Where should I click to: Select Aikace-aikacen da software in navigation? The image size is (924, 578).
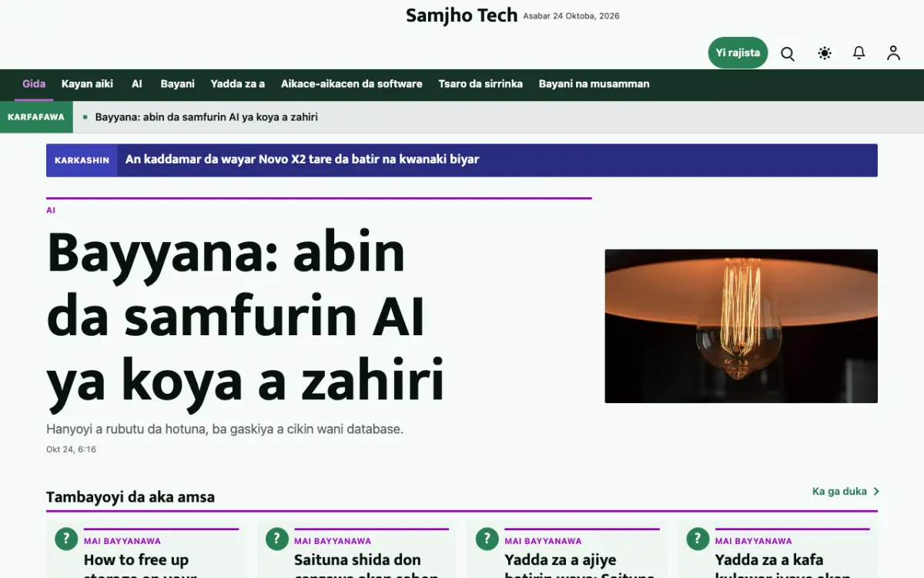(351, 84)
